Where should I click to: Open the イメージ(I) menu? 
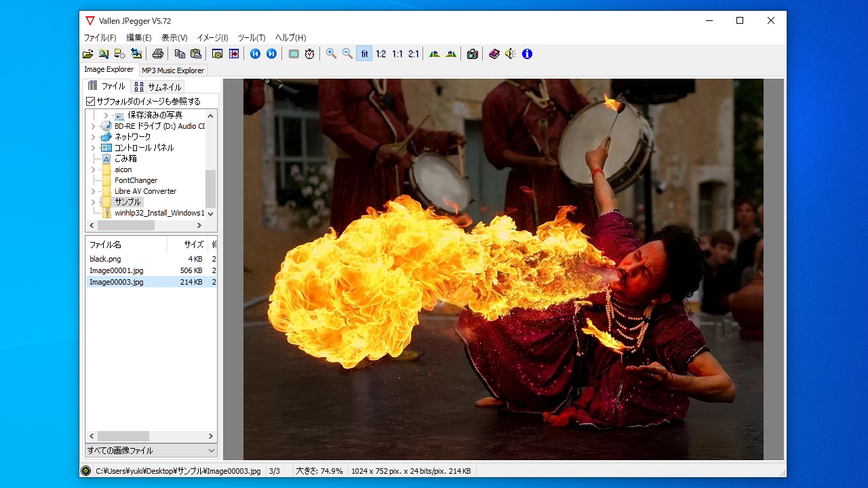pos(212,38)
